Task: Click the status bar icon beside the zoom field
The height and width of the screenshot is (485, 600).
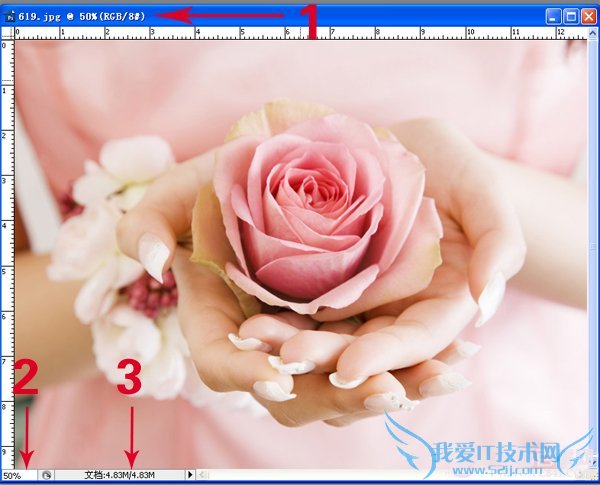Action: (46, 475)
